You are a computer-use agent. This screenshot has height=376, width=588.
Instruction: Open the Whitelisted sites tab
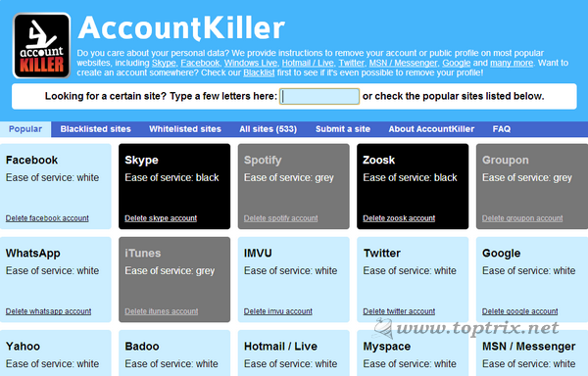[185, 129]
